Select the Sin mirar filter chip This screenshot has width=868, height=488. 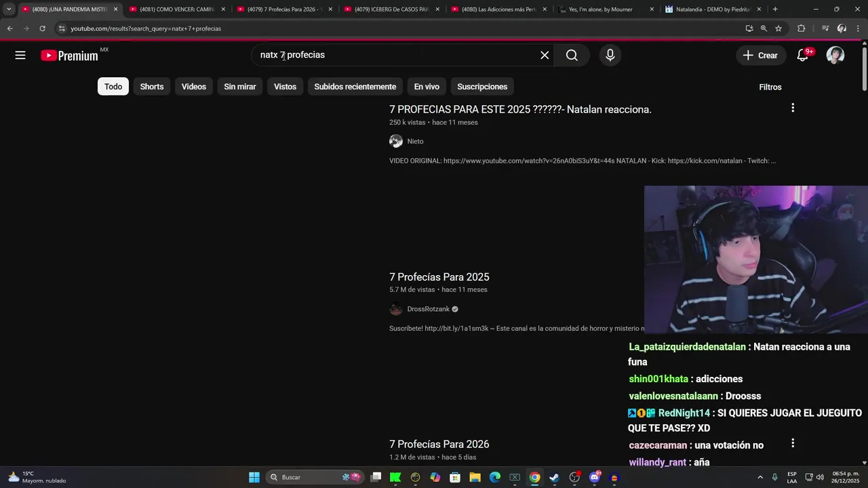240,87
